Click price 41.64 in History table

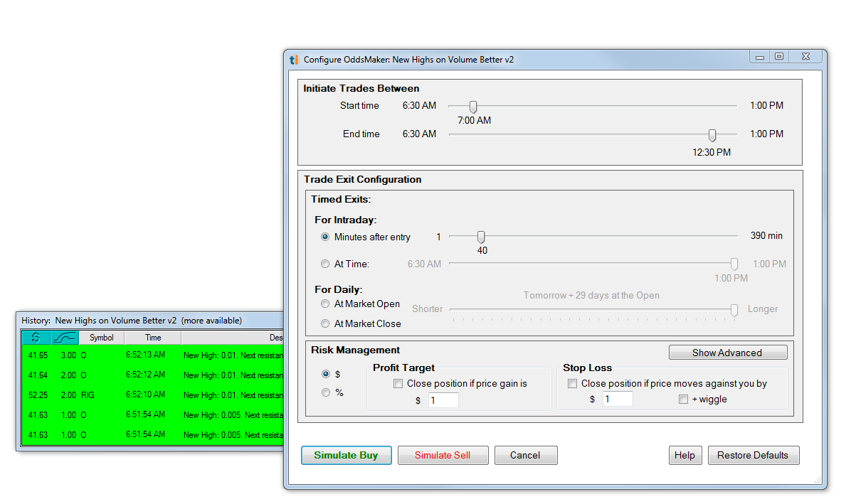pyautogui.click(x=38, y=375)
